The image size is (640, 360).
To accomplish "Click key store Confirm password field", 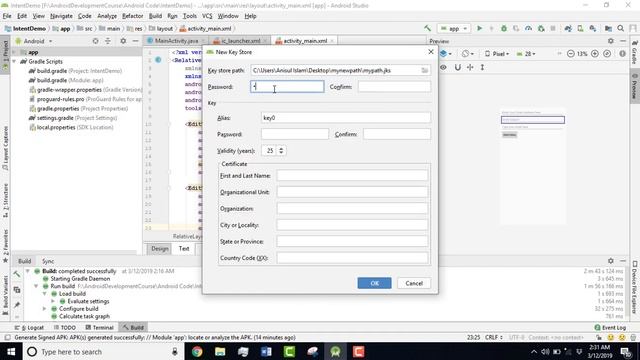I will 394,87.
